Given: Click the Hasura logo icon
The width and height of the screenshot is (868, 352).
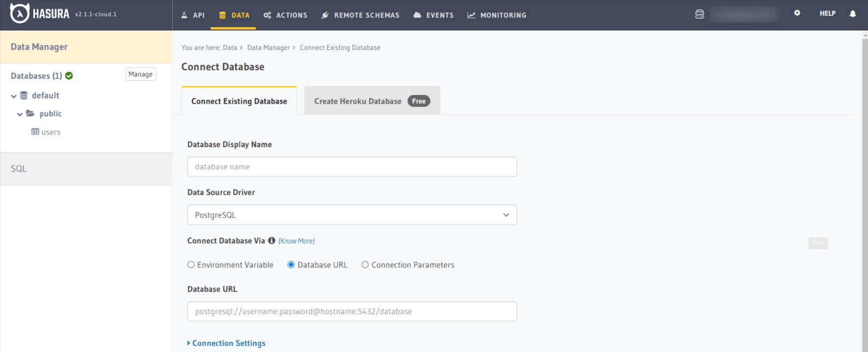Looking at the screenshot, I should pos(20,14).
